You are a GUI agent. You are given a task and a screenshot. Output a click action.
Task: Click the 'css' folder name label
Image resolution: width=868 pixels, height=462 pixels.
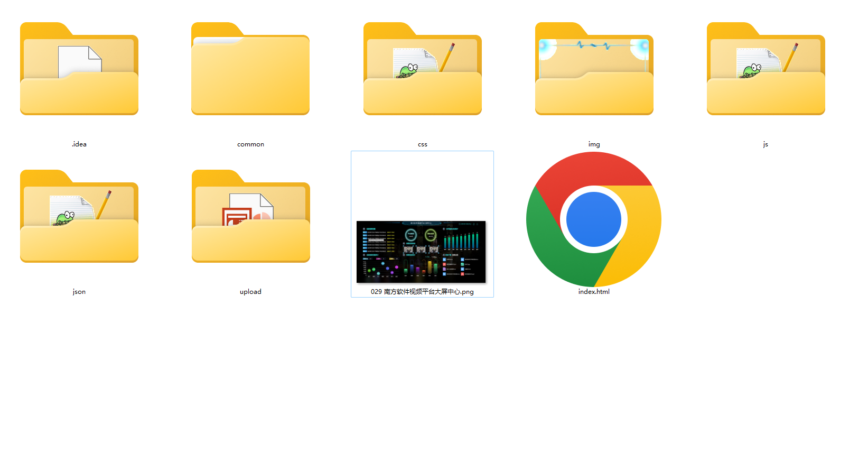click(423, 144)
